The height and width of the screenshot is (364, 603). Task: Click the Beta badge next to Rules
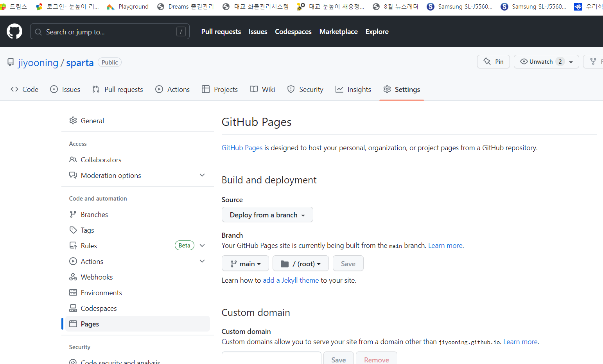click(x=185, y=246)
